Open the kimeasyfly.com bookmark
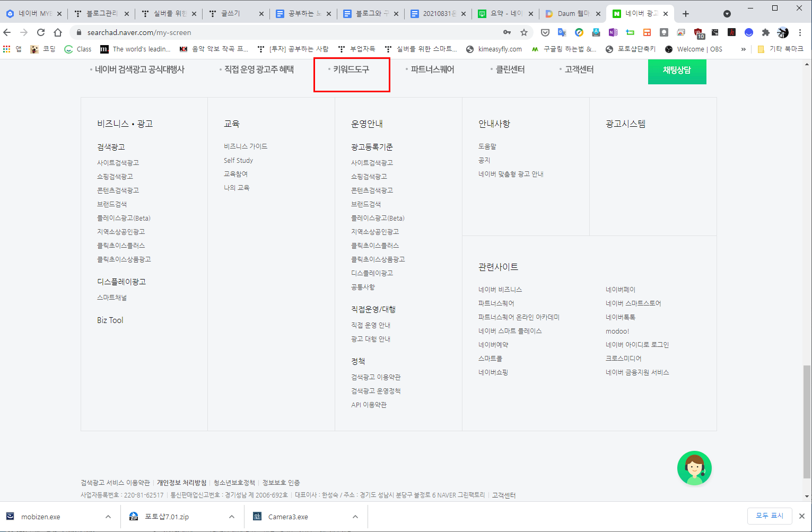The image size is (812, 532). [494, 49]
